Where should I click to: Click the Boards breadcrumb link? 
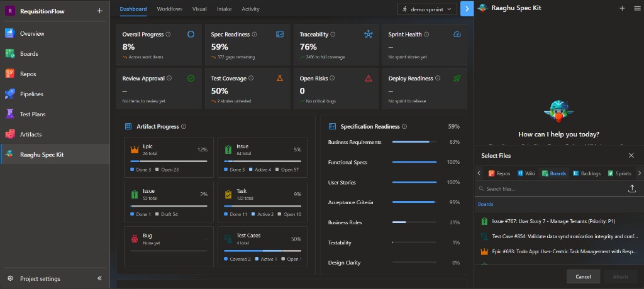point(486,204)
